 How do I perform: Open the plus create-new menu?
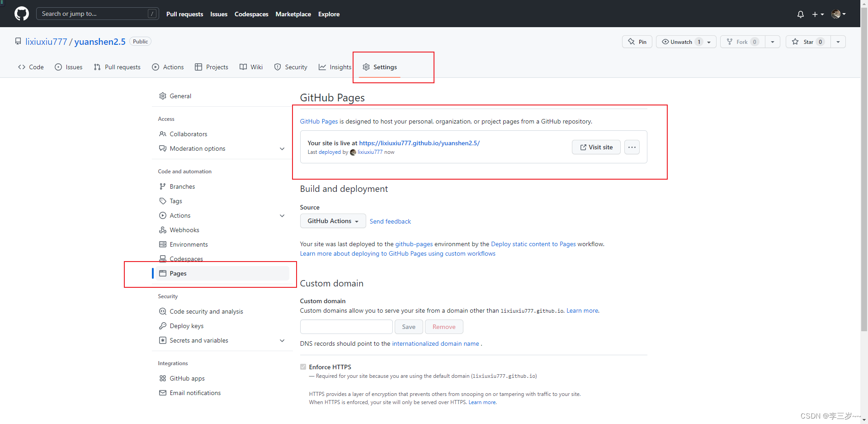[x=817, y=14]
